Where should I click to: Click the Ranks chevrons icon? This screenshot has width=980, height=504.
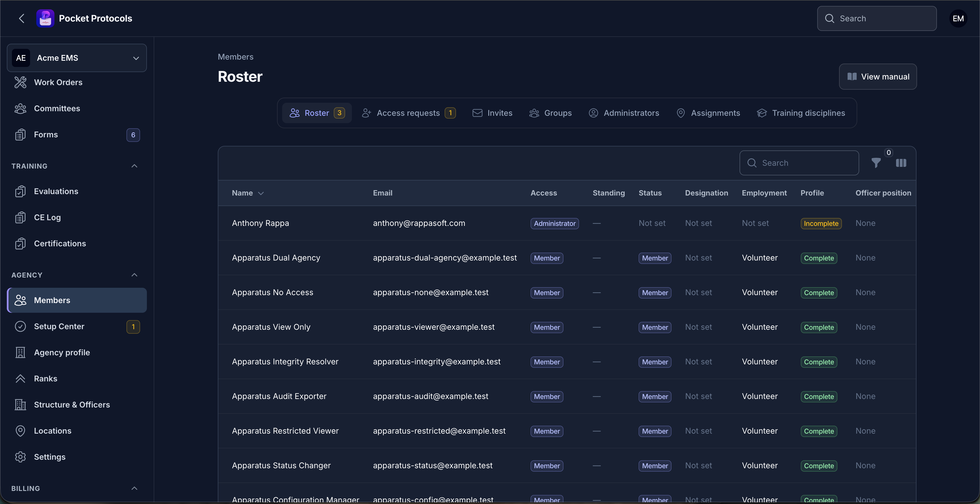pos(20,379)
